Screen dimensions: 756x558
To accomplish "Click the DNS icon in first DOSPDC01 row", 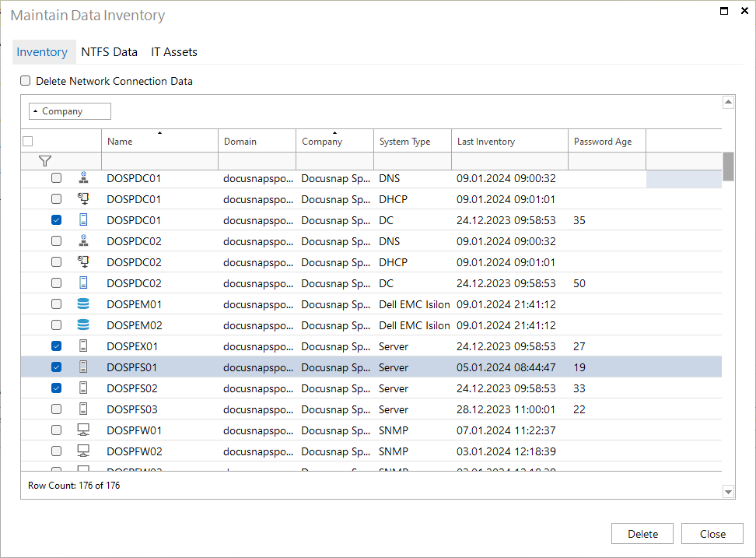I will [83, 178].
